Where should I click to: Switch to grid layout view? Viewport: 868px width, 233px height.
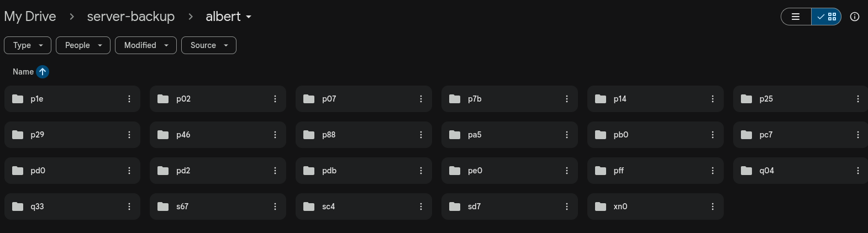coord(827,17)
